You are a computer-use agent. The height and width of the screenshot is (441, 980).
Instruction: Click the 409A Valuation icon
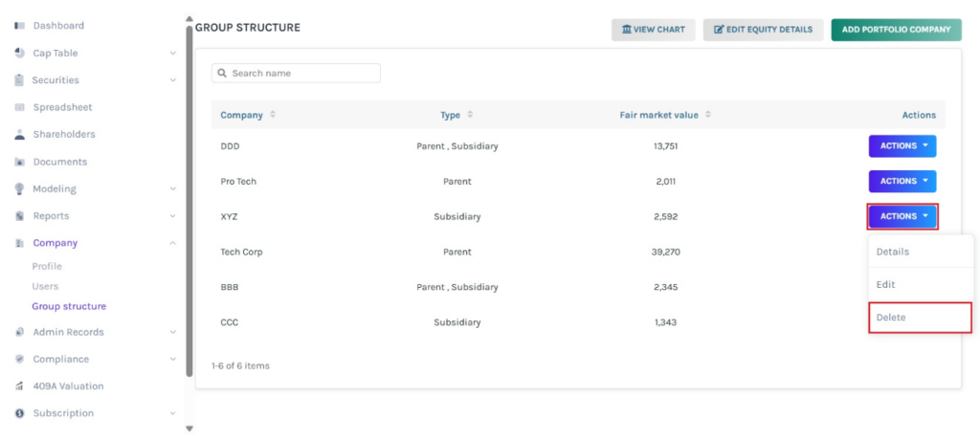19,386
